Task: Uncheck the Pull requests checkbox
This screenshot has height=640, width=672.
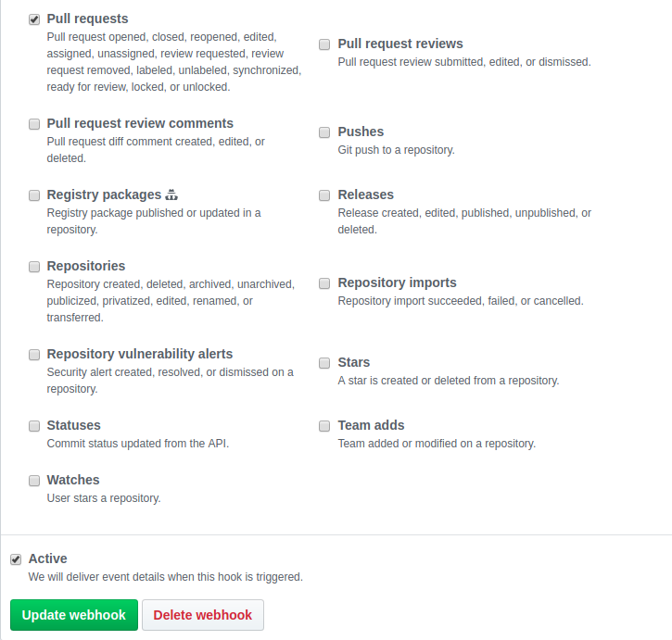Action: [x=34, y=19]
